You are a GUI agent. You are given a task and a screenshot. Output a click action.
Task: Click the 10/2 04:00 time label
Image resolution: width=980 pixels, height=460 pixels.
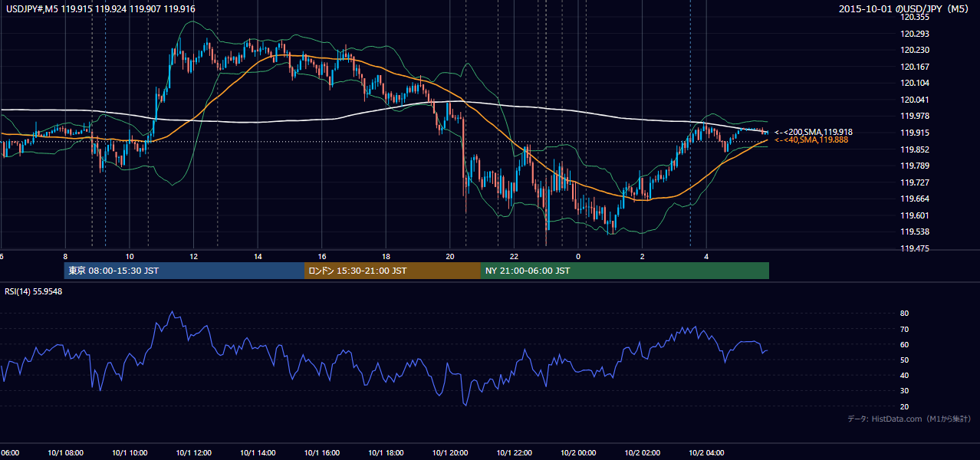(x=705, y=453)
